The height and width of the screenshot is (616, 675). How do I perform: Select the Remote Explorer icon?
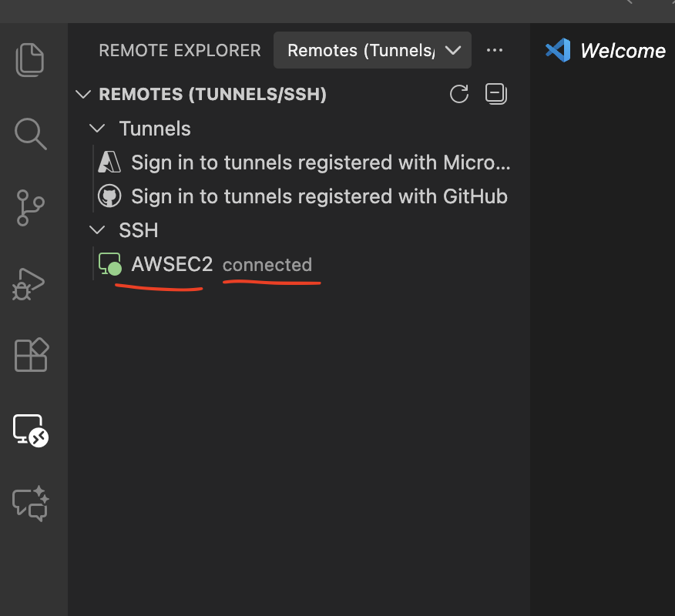pos(30,432)
